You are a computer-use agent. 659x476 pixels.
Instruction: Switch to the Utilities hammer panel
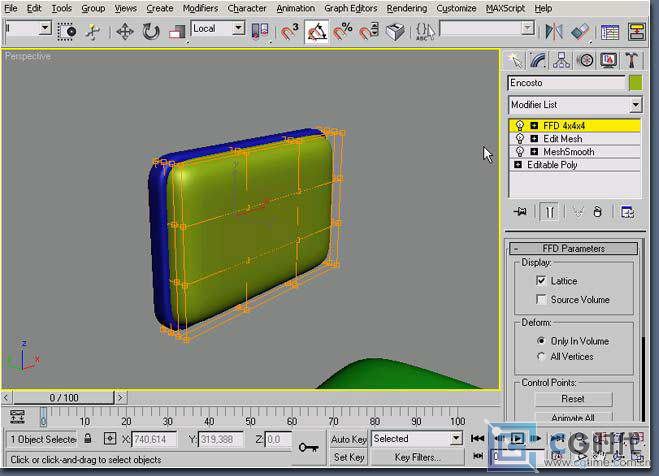point(632,60)
